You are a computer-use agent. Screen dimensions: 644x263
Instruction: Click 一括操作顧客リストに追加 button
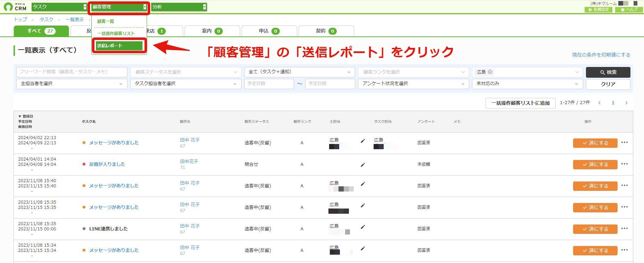tap(520, 103)
